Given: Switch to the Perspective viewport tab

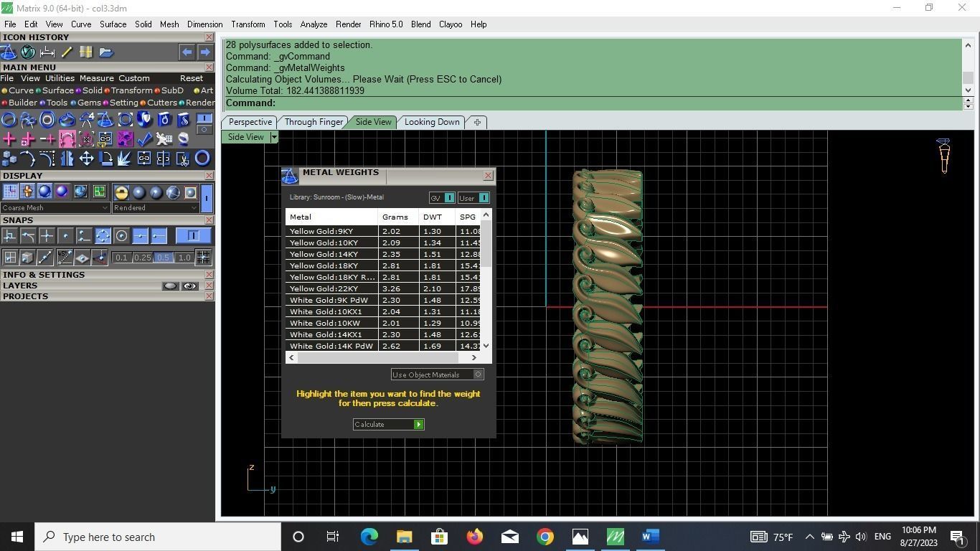Looking at the screenshot, I should (250, 122).
